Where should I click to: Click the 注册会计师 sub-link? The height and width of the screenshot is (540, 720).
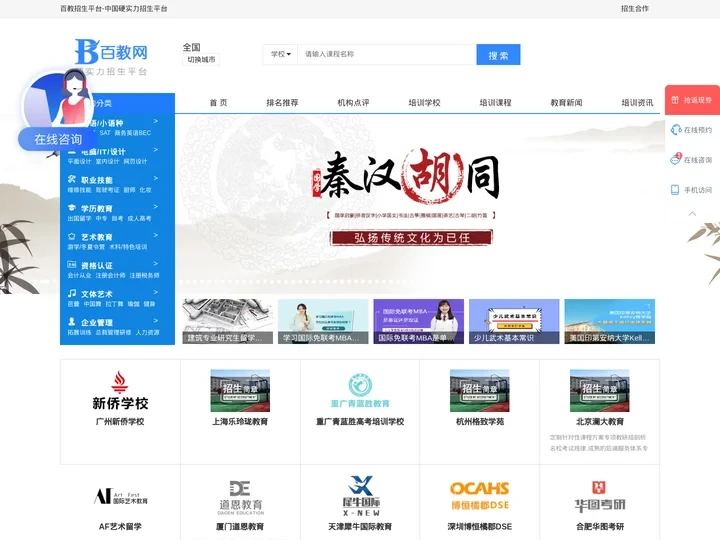coord(110,275)
